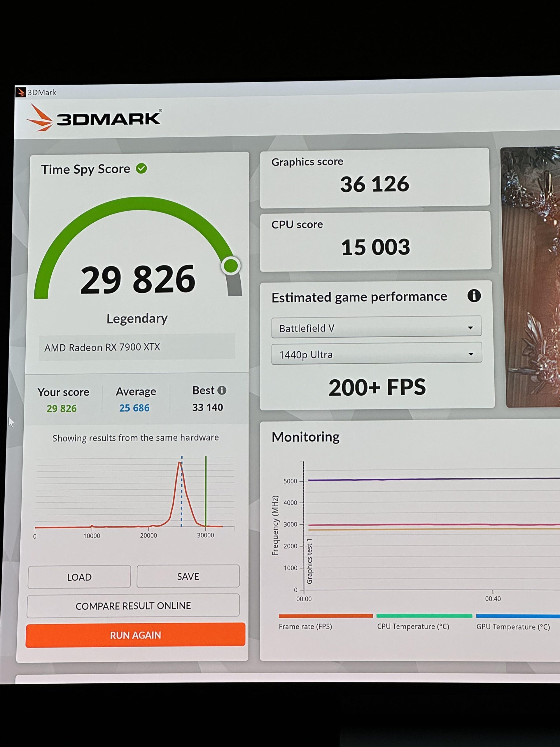Click the Monitoring section heading
560x747 pixels.
305,437
